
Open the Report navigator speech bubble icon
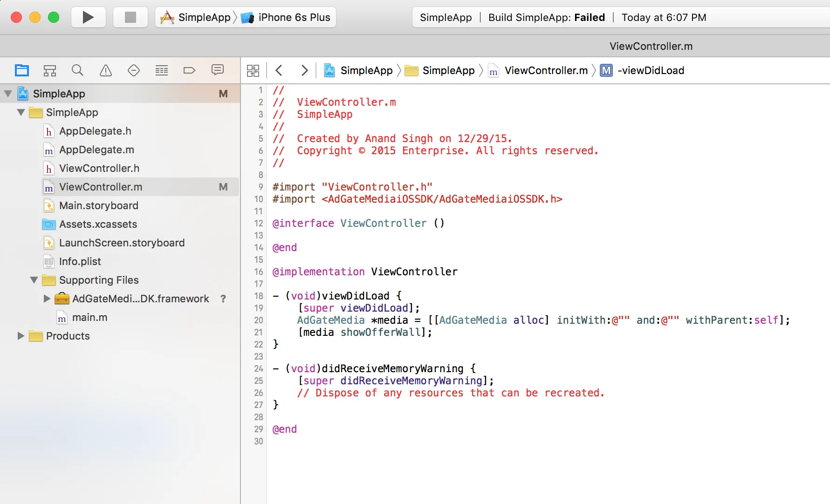pyautogui.click(x=217, y=70)
